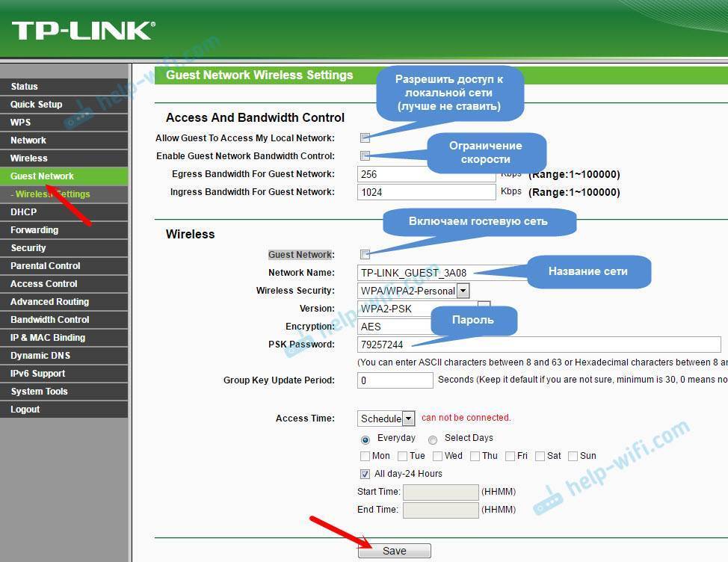
Task: Open the Forwarding menu
Action: (x=64, y=230)
